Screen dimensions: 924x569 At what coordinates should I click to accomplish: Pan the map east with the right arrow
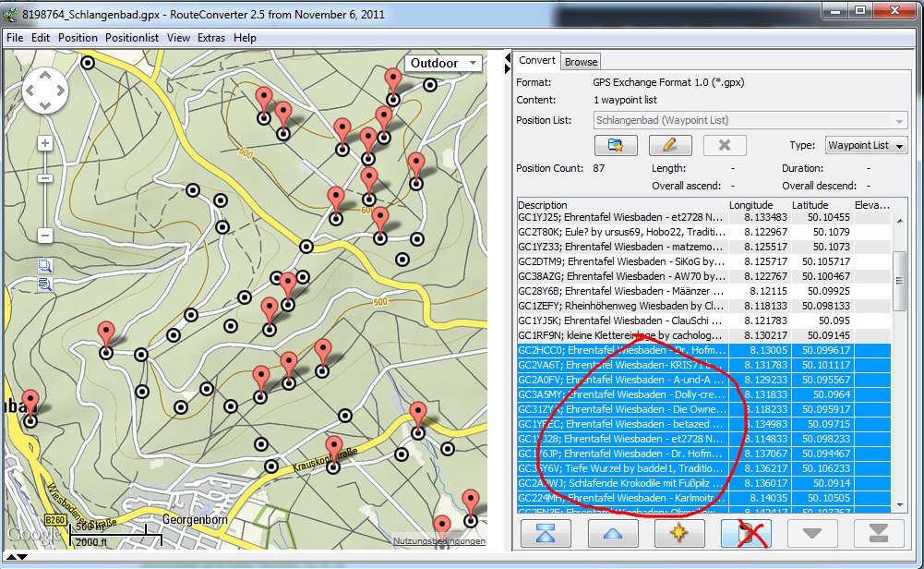61,91
